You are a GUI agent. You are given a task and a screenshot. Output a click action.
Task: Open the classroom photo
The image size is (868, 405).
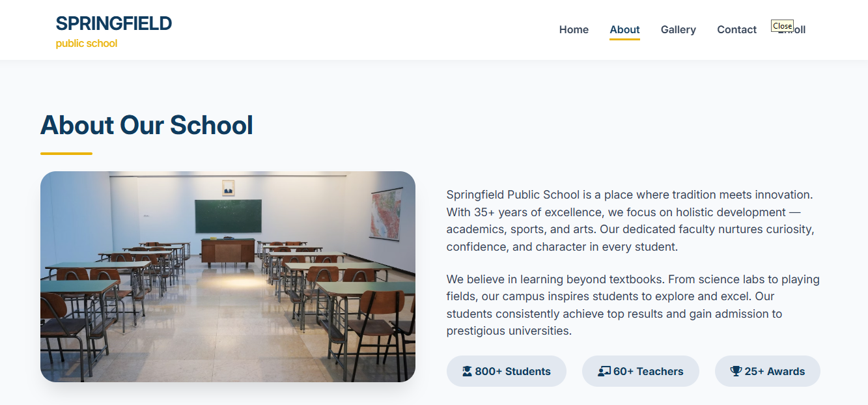pyautogui.click(x=228, y=276)
